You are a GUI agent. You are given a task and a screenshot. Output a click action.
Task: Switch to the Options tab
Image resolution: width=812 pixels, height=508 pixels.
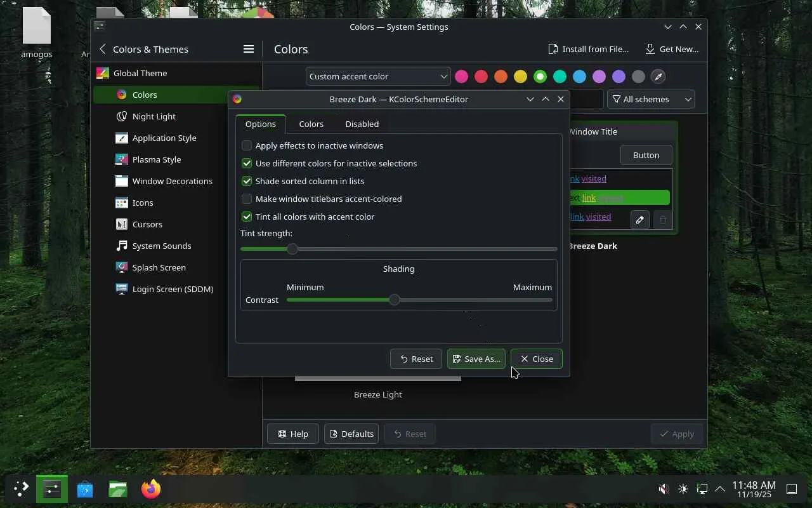click(x=261, y=124)
